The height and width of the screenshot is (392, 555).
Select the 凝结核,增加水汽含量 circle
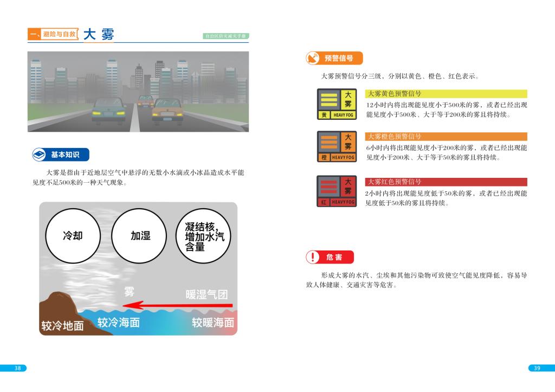pos(204,236)
